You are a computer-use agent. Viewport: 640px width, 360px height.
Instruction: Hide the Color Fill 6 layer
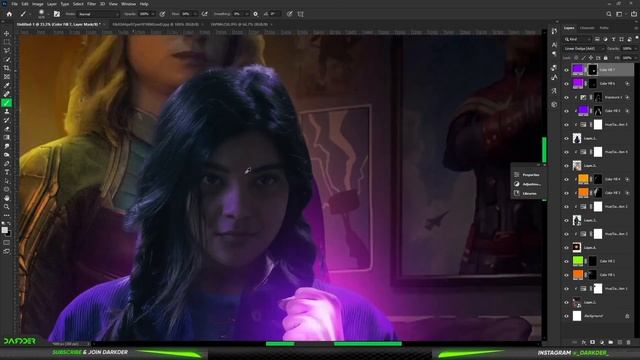[x=566, y=84]
